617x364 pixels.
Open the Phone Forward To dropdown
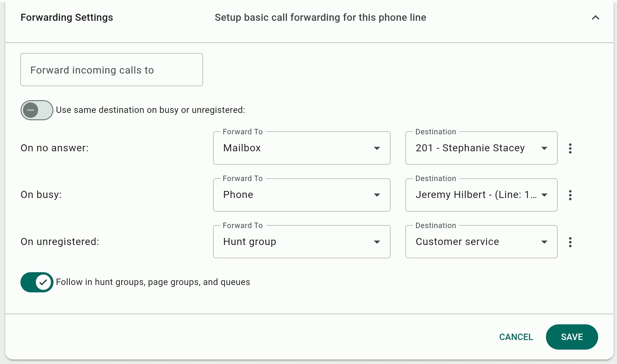click(x=301, y=195)
